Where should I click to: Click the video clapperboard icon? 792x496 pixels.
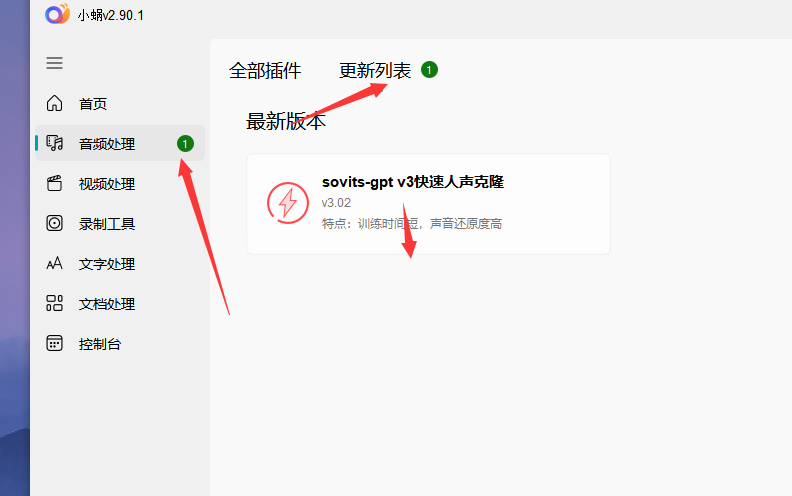pos(55,183)
